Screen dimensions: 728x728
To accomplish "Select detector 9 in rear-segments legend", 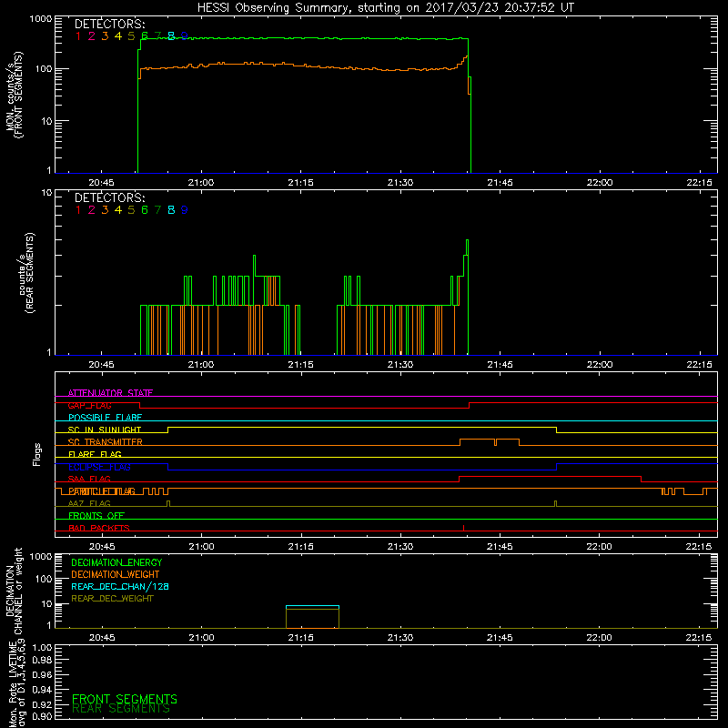I will [185, 210].
